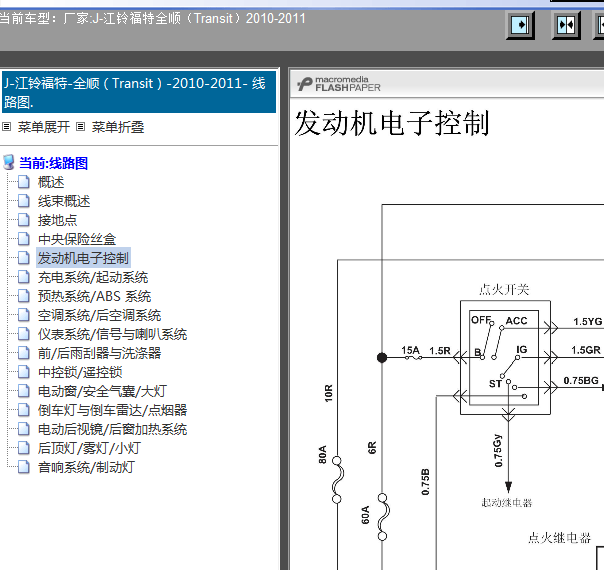Click the 1.5GR wire label
Viewport: 604px width, 570px height.
586,350
